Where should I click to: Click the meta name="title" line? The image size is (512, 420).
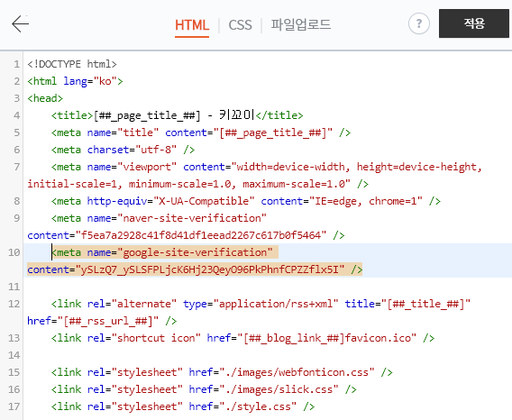201,132
